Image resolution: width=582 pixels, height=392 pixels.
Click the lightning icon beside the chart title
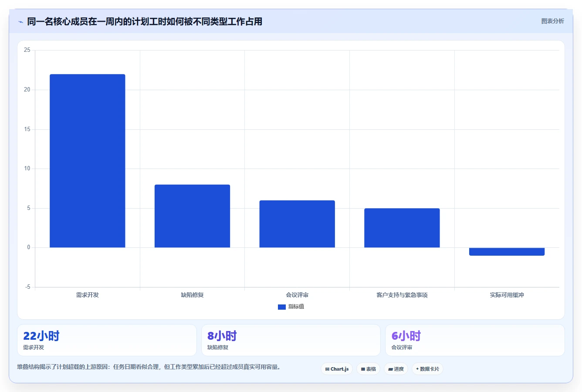[x=20, y=22]
